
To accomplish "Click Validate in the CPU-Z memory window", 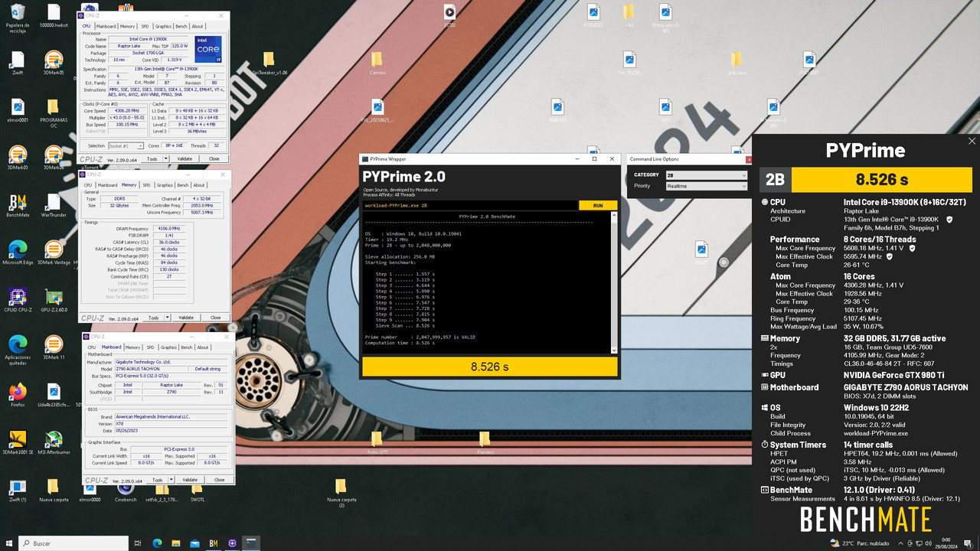I will tap(186, 318).
